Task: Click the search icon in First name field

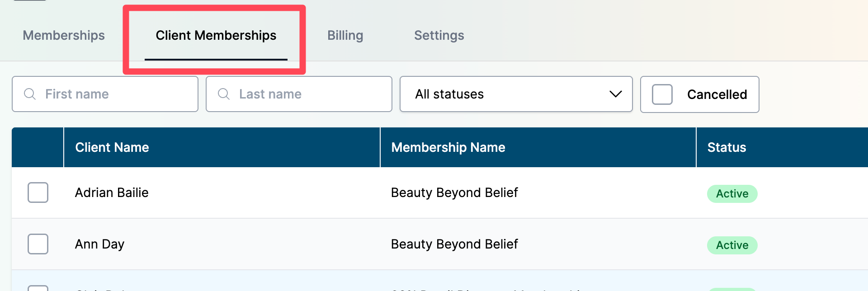Action: click(x=30, y=94)
